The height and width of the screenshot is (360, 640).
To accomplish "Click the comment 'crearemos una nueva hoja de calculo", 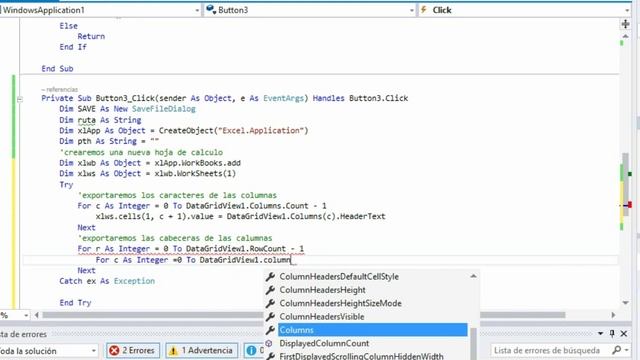I will [141, 152].
